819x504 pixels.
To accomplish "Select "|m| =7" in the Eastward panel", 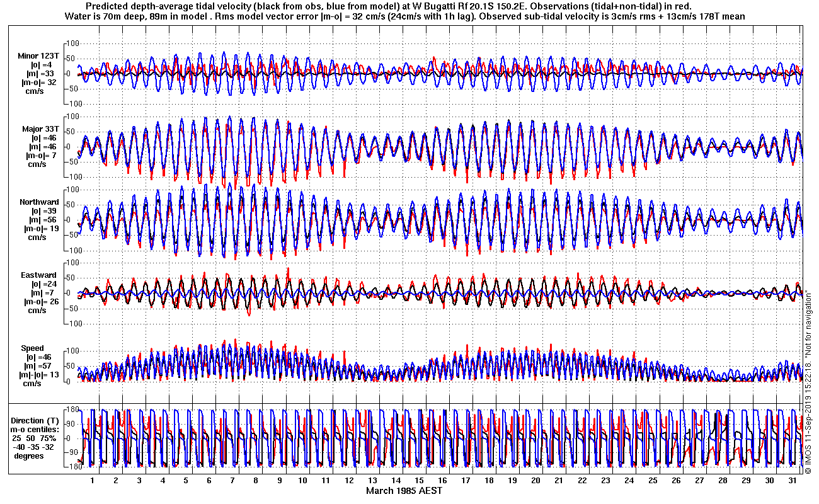I will coord(42,293).
